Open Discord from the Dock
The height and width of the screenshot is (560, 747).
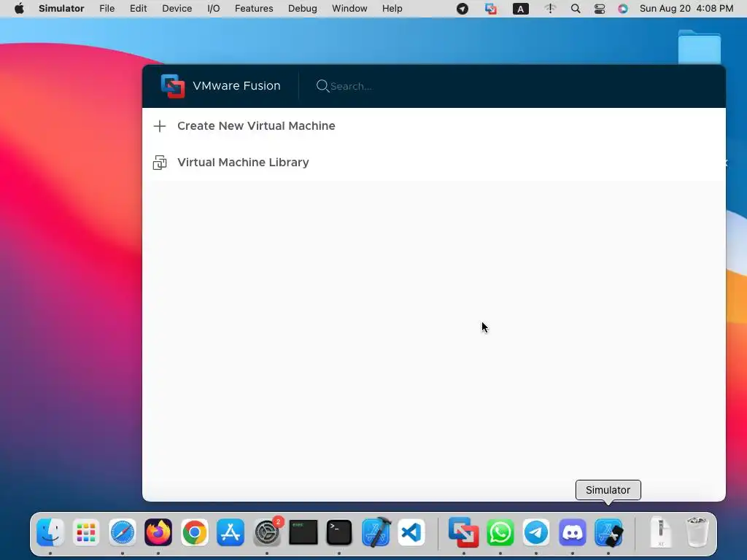(573, 532)
